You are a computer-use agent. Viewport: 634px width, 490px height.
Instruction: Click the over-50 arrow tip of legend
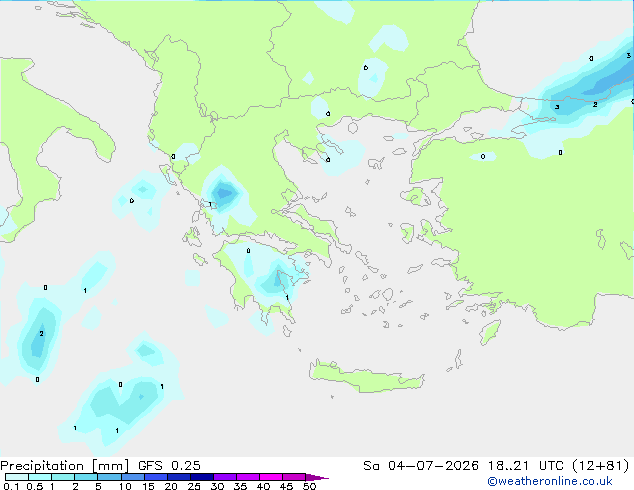tap(317, 477)
